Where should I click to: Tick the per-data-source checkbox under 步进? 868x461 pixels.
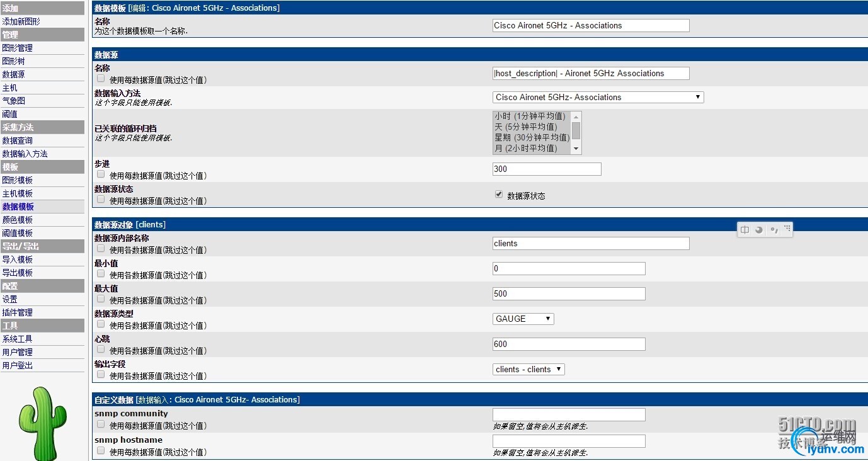coord(101,174)
